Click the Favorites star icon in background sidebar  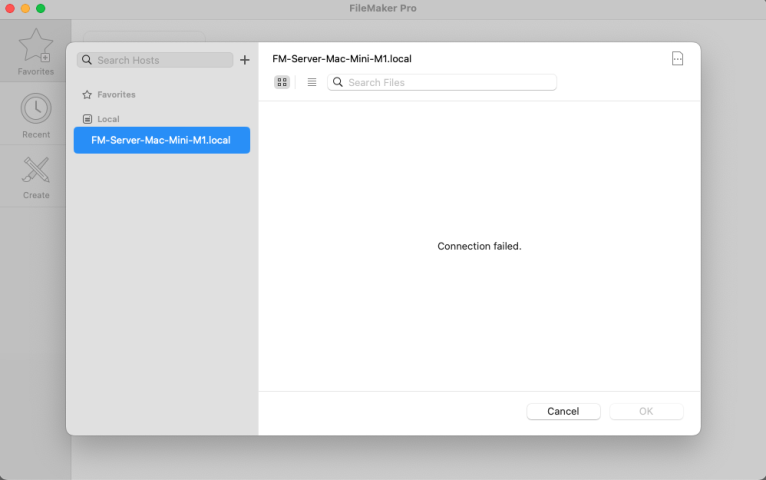click(x=36, y=45)
